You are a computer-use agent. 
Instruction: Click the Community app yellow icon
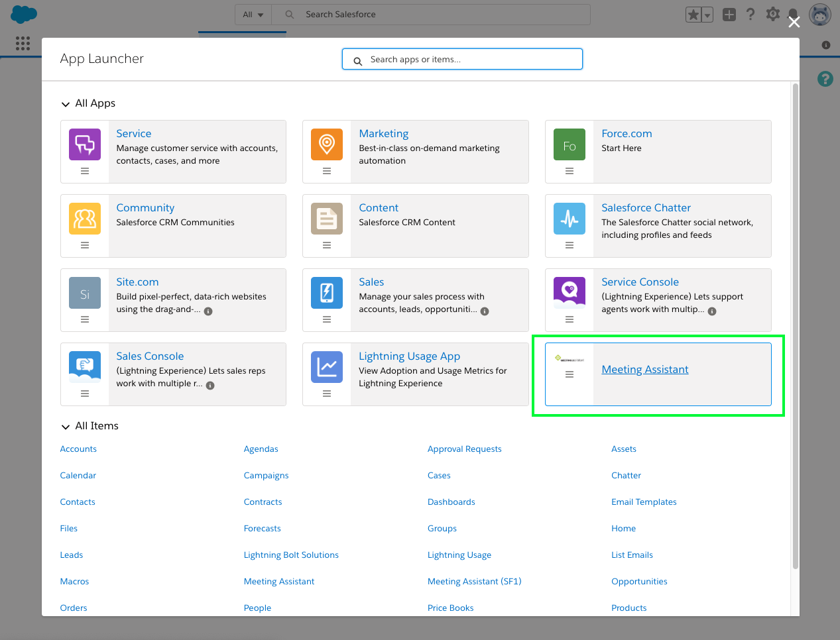point(85,219)
